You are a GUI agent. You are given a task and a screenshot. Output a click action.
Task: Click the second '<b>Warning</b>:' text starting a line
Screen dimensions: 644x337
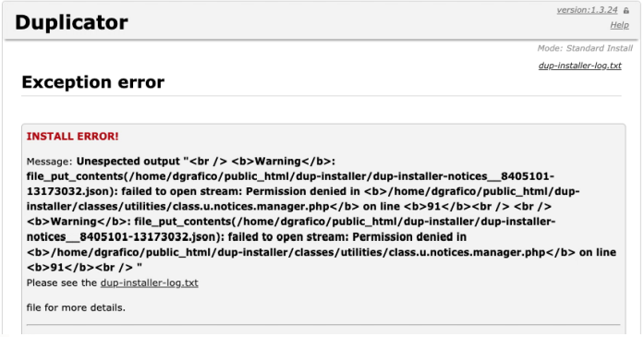pyautogui.click(x=79, y=222)
